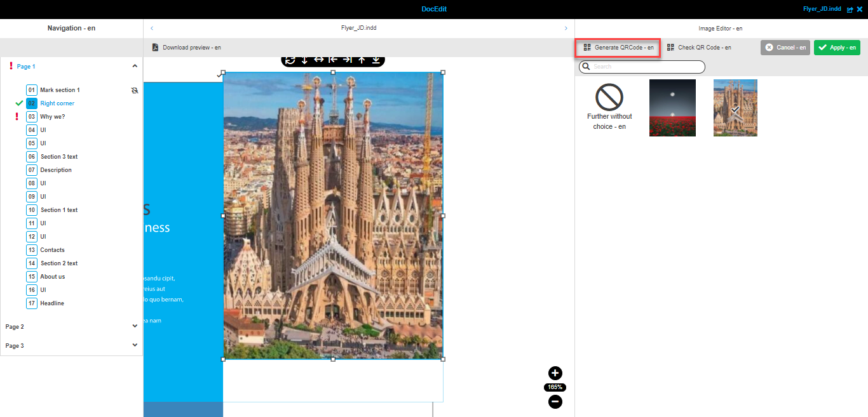Image resolution: width=868 pixels, height=417 pixels.
Task: Select the move image up tool
Action: (x=362, y=60)
